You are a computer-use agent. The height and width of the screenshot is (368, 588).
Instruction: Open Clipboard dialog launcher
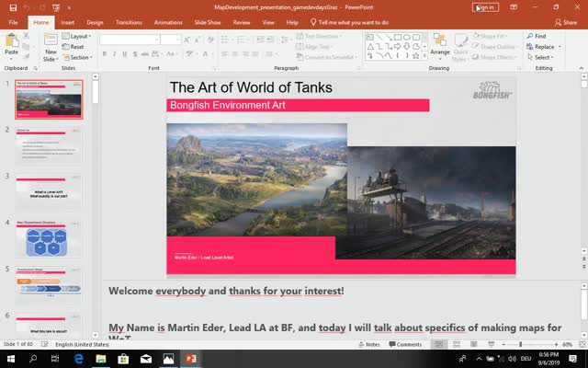pyautogui.click(x=36, y=68)
